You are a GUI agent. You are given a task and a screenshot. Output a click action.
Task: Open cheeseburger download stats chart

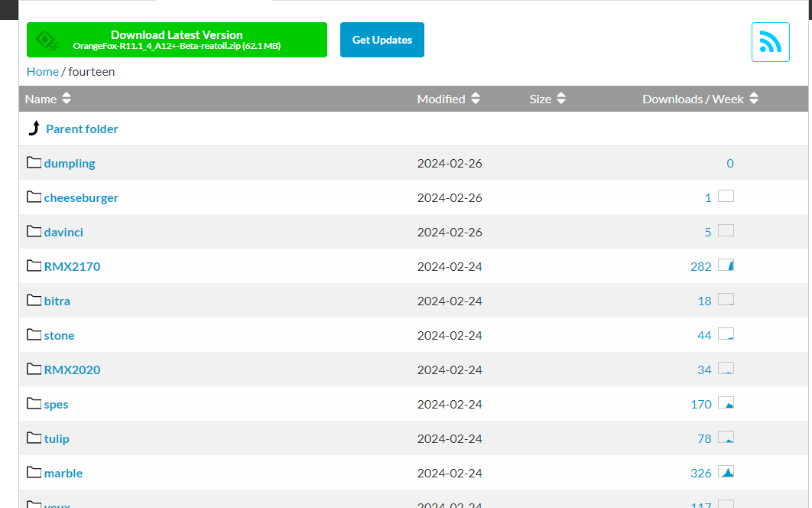pyautogui.click(x=726, y=196)
